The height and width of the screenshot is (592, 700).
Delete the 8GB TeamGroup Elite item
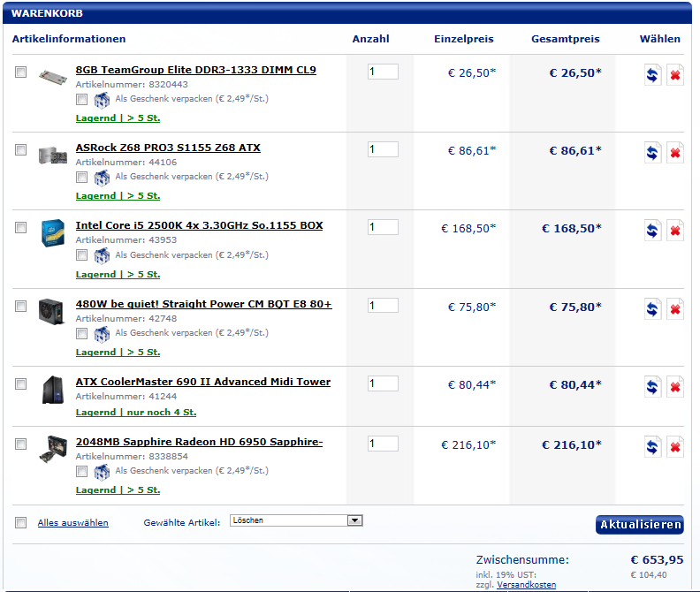click(675, 74)
